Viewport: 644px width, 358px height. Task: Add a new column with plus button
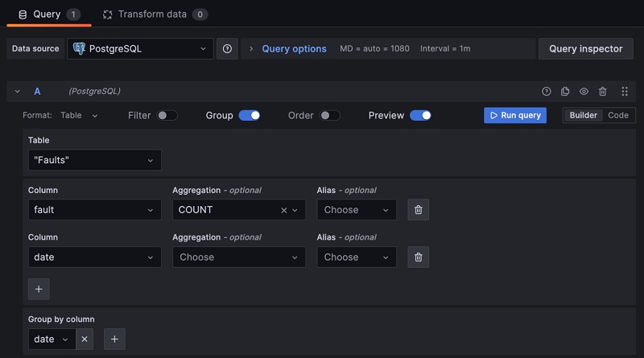(39, 289)
